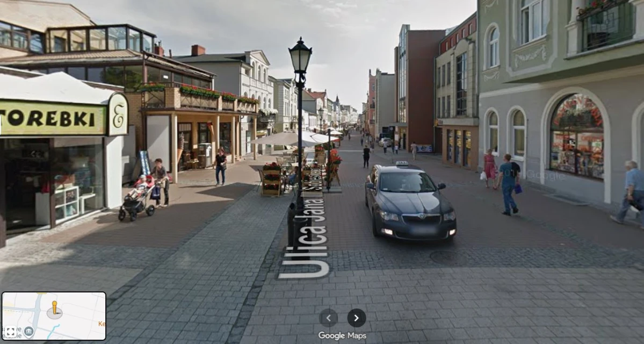Click the Pegman marker on the minimap
The width and height of the screenshot is (644, 344).
[54, 308]
